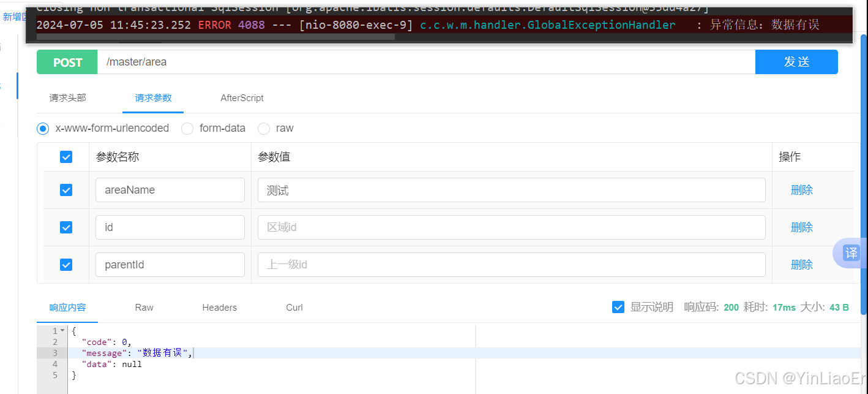Edit the /master/area URL field

point(426,62)
